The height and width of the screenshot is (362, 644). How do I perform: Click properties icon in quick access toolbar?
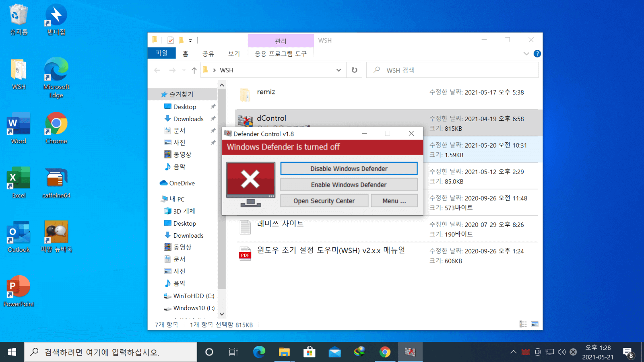(x=171, y=40)
